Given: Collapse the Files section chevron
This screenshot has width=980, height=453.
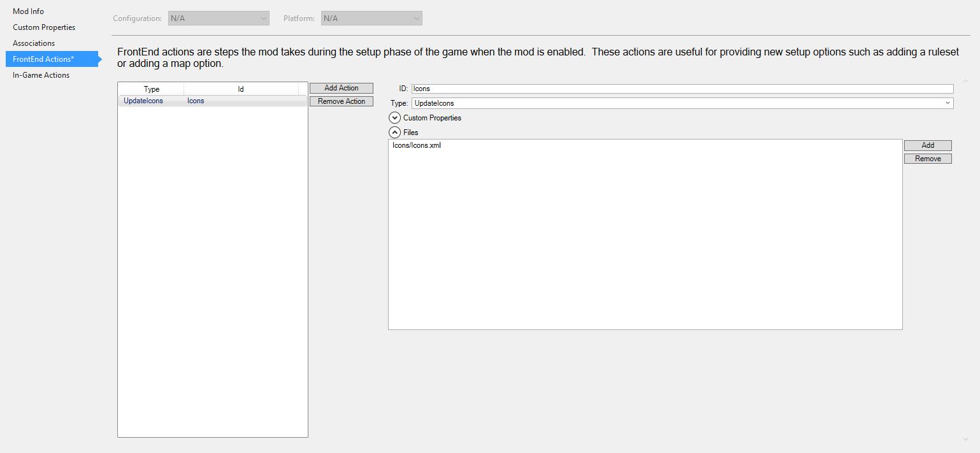Looking at the screenshot, I should pyautogui.click(x=395, y=133).
